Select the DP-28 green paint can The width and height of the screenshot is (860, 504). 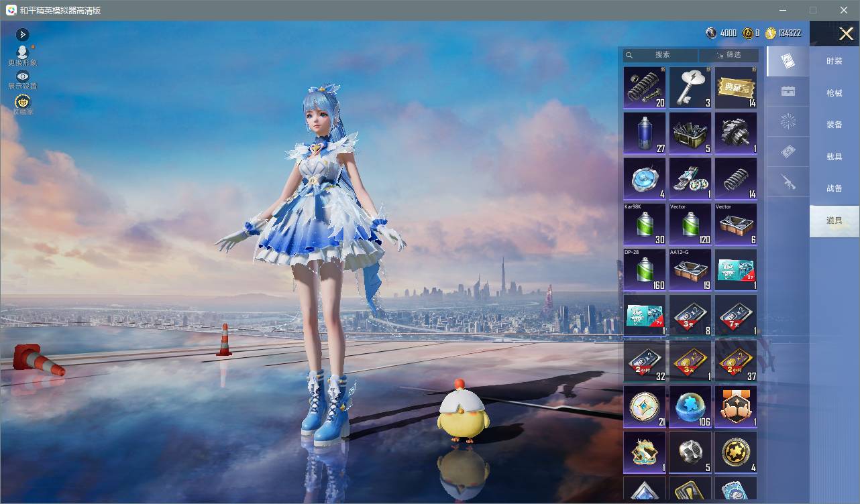pyautogui.click(x=645, y=269)
